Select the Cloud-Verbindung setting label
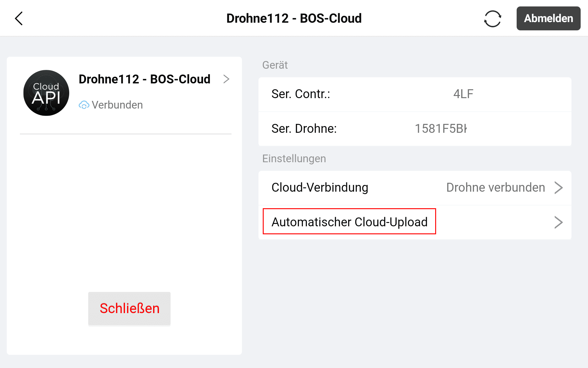 click(319, 187)
